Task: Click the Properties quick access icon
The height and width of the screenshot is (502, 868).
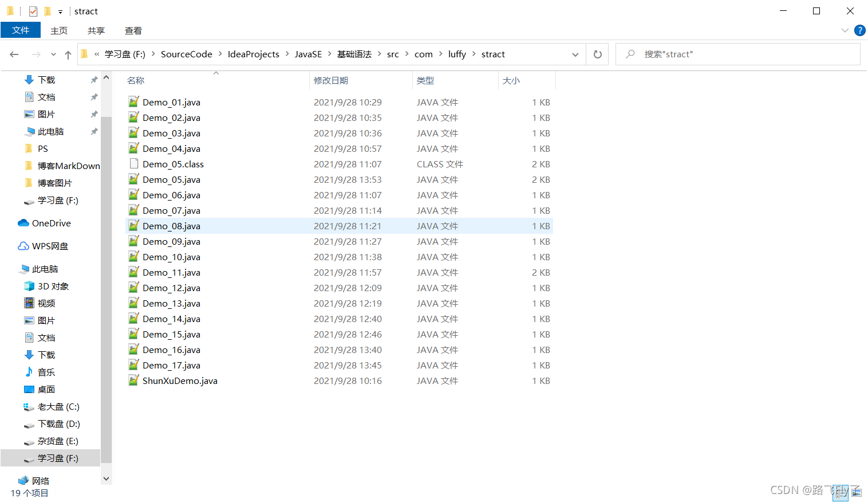Action: [33, 11]
